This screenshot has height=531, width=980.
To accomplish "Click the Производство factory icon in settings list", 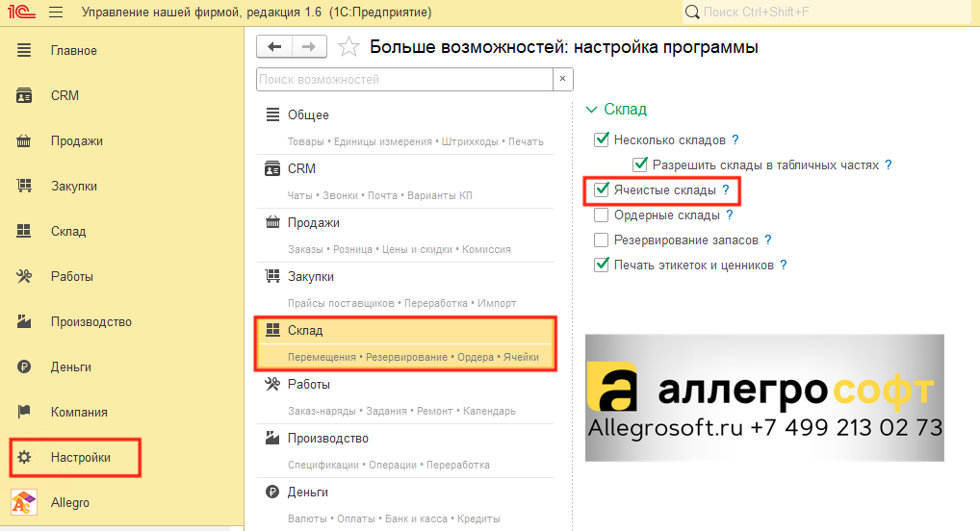I will [x=272, y=438].
